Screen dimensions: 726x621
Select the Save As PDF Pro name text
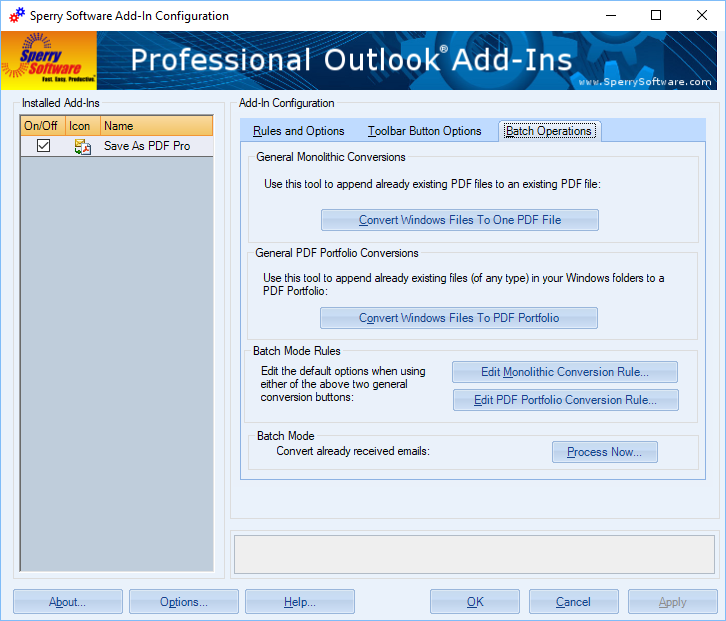click(x=147, y=146)
